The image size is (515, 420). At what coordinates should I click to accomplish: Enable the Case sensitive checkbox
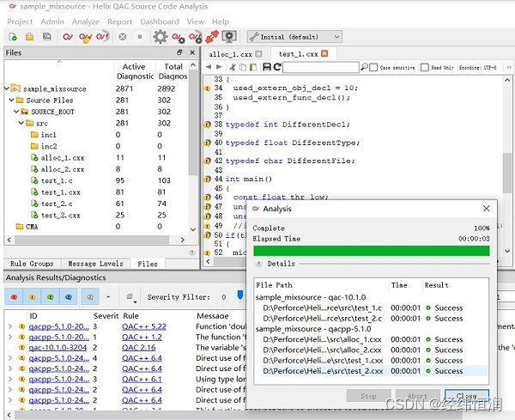pos(373,67)
